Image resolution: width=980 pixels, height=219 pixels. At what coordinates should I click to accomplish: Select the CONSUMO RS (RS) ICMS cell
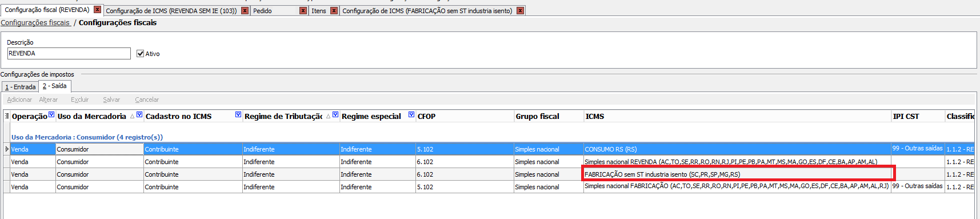click(x=737, y=149)
